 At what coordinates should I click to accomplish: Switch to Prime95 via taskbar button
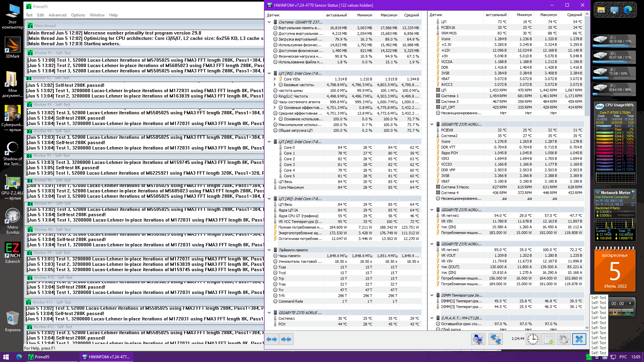pyautogui.click(x=52, y=357)
